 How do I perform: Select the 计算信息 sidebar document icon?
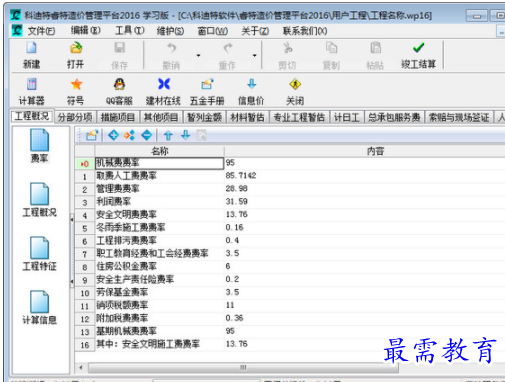[39, 302]
